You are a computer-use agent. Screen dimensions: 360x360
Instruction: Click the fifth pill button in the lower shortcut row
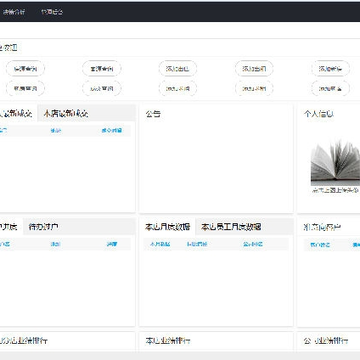[x=330, y=88]
